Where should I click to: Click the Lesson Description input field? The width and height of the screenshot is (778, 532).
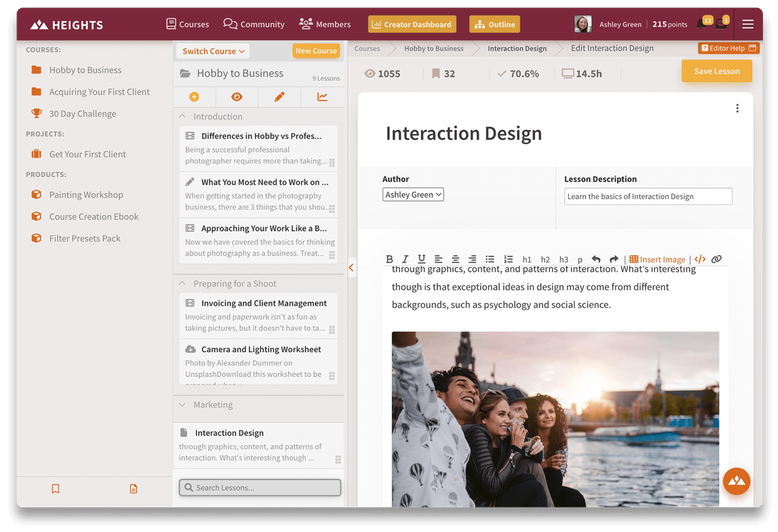[x=648, y=196]
